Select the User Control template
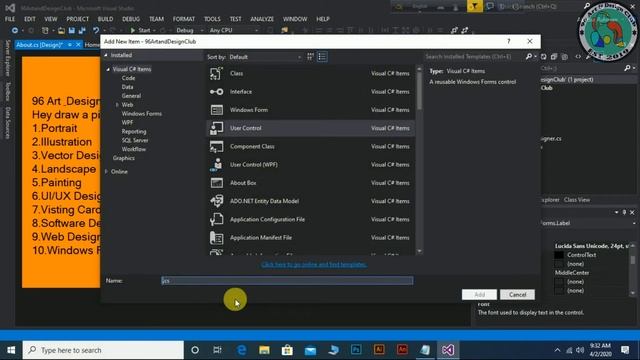 [310, 128]
